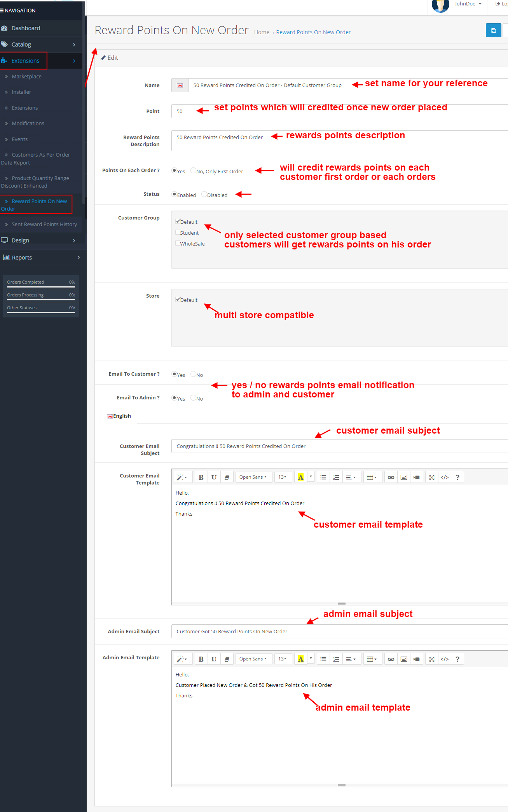508x812 pixels.
Task: Click the Catalog tags icon
Action: click(4, 44)
